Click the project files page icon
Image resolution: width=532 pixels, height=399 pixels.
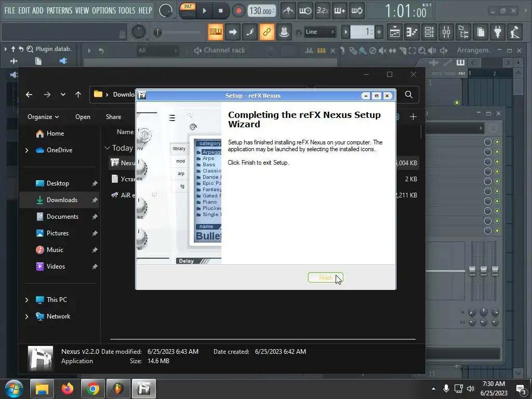[x=481, y=32]
